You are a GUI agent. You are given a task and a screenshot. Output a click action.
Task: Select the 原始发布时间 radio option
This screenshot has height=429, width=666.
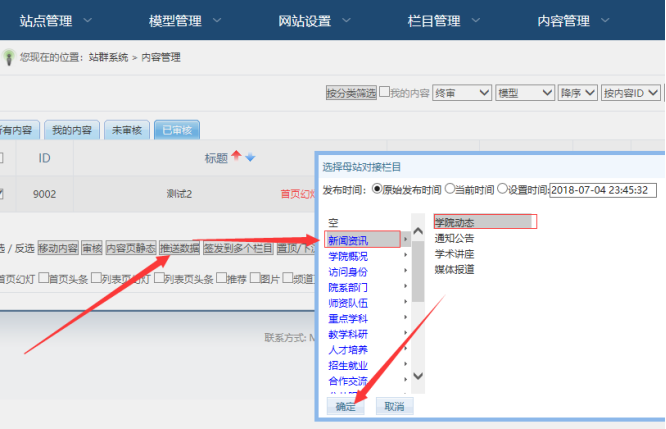coord(377,189)
